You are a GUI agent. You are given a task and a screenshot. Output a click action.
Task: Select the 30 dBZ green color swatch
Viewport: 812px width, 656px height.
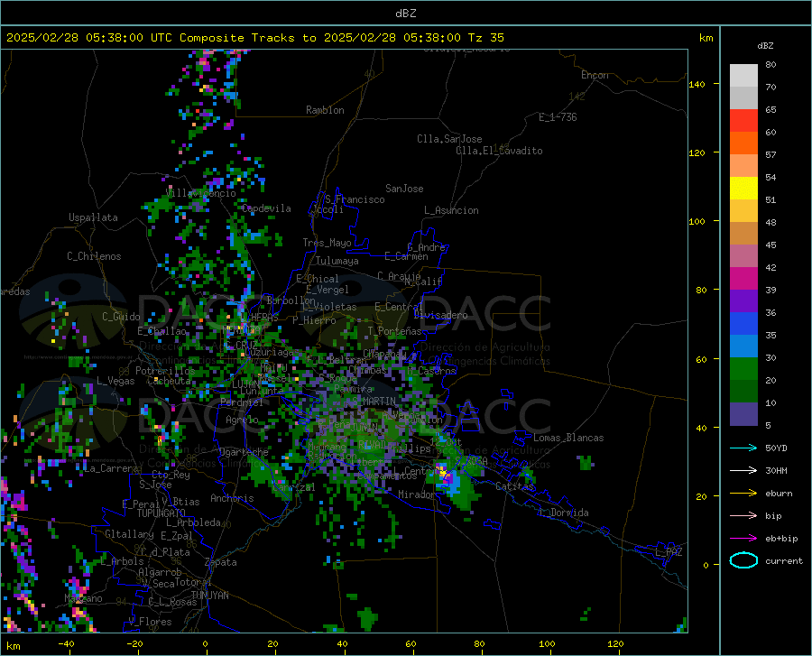pyautogui.click(x=743, y=369)
